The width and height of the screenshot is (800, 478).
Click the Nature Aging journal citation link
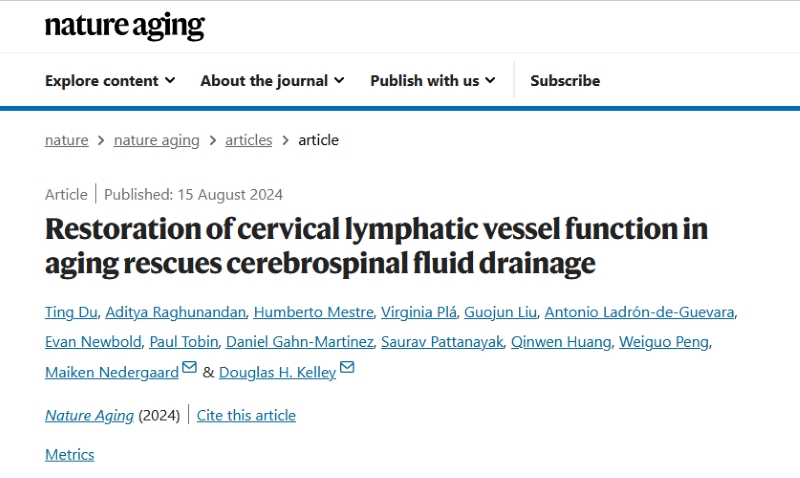[89, 415]
